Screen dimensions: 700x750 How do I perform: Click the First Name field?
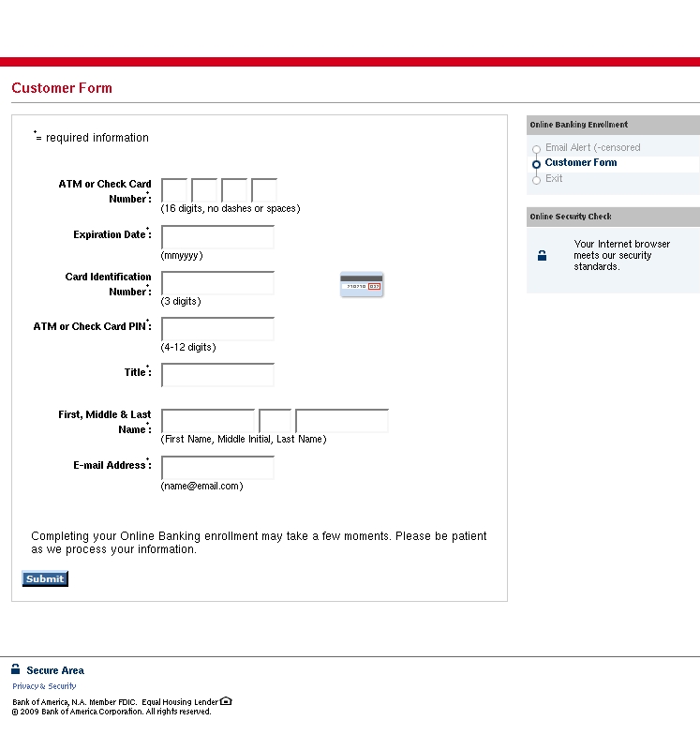pos(208,420)
